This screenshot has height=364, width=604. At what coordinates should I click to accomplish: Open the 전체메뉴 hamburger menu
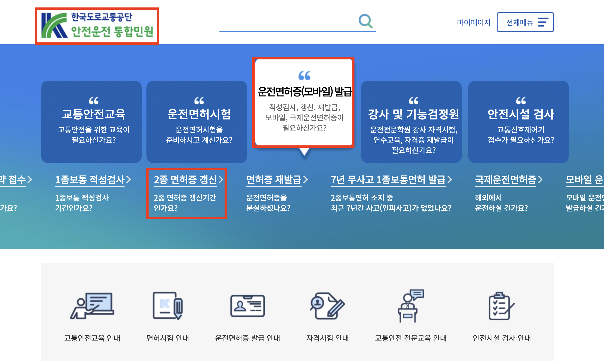[525, 22]
